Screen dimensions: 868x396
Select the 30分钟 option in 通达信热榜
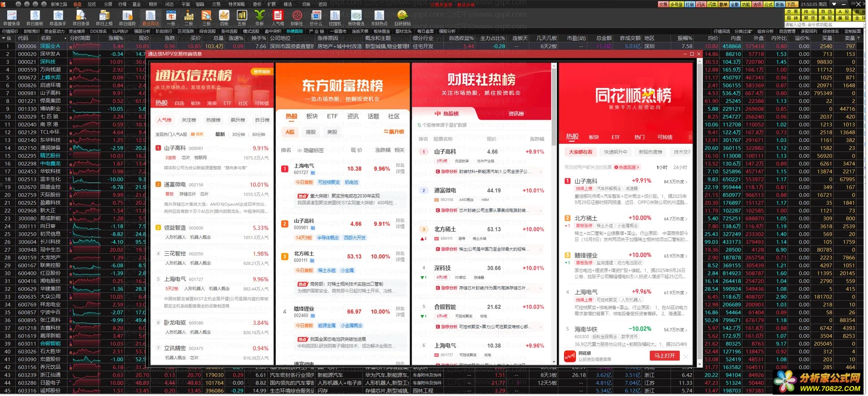[239, 134]
